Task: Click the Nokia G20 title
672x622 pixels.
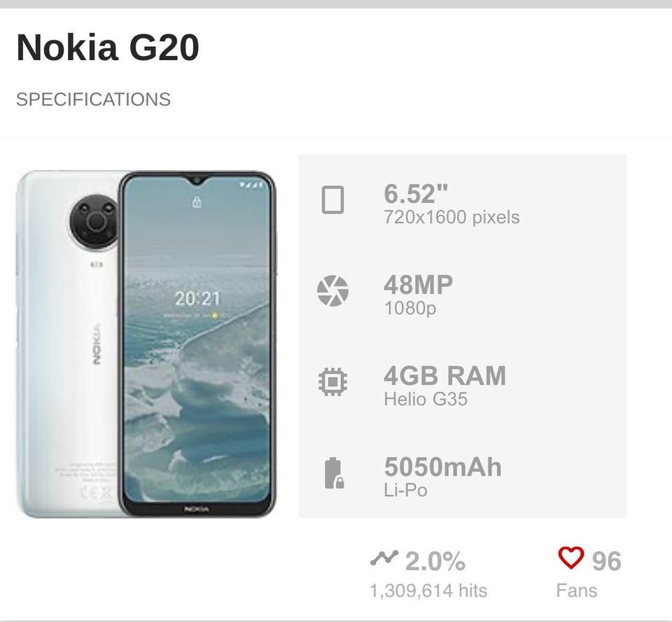Action: click(x=108, y=48)
